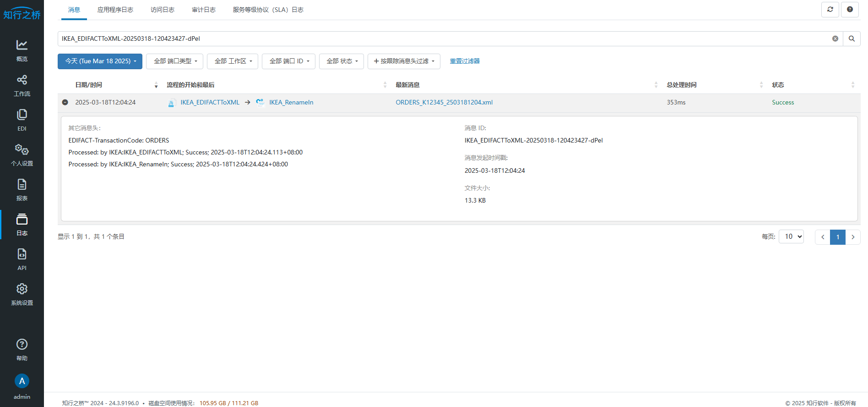Click the 知行之桥 logo
Screen dimensions: 868x407
[22, 14]
